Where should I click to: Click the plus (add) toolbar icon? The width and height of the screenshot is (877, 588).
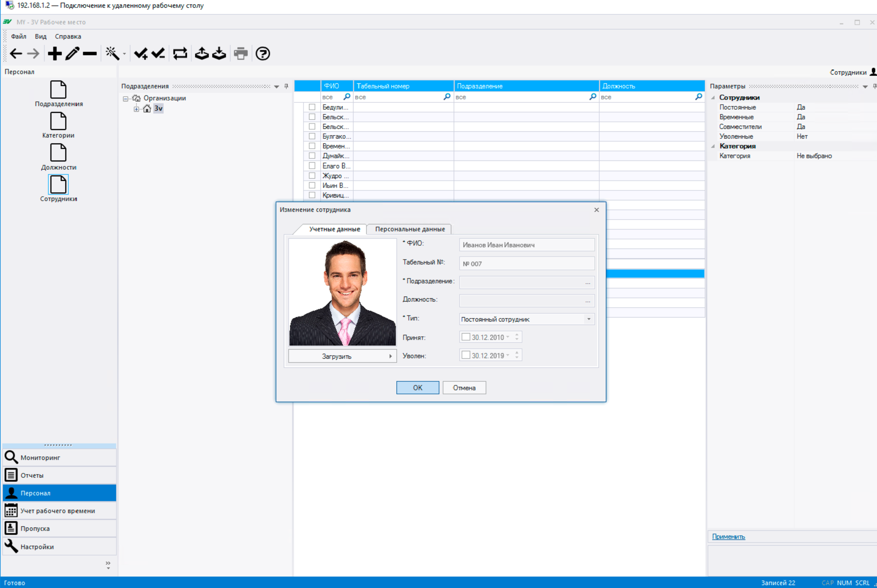[x=55, y=54]
